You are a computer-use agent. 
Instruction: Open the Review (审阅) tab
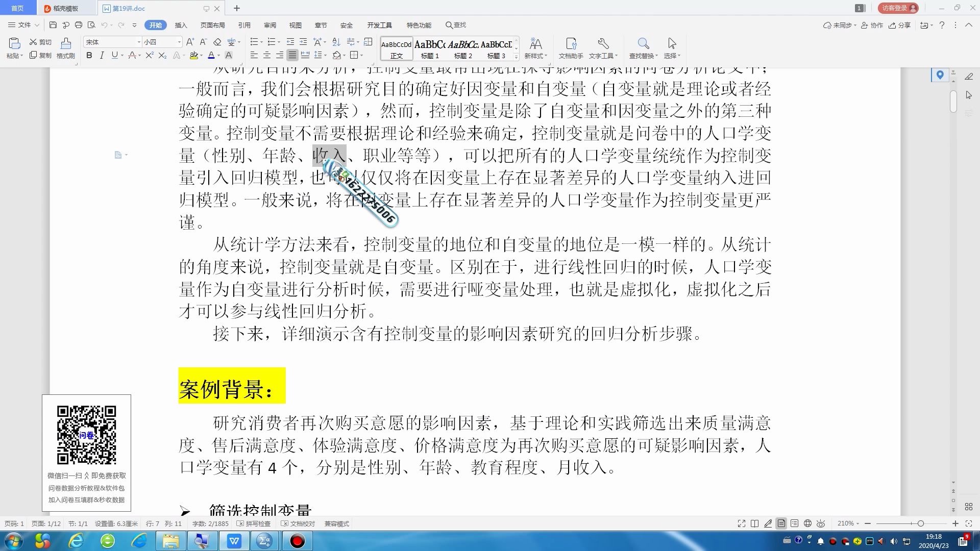(269, 25)
